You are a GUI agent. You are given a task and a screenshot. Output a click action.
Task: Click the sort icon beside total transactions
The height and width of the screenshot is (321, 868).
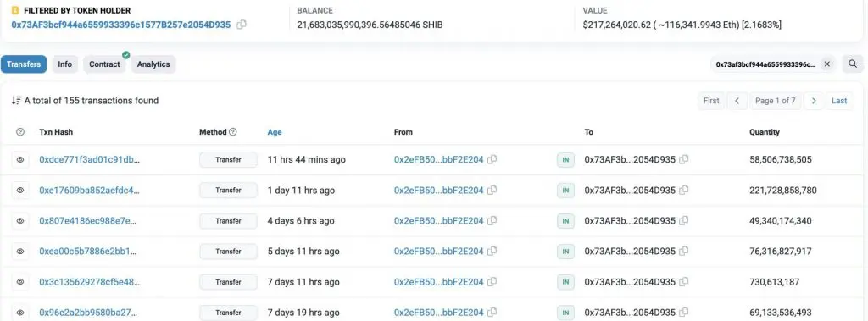point(16,101)
